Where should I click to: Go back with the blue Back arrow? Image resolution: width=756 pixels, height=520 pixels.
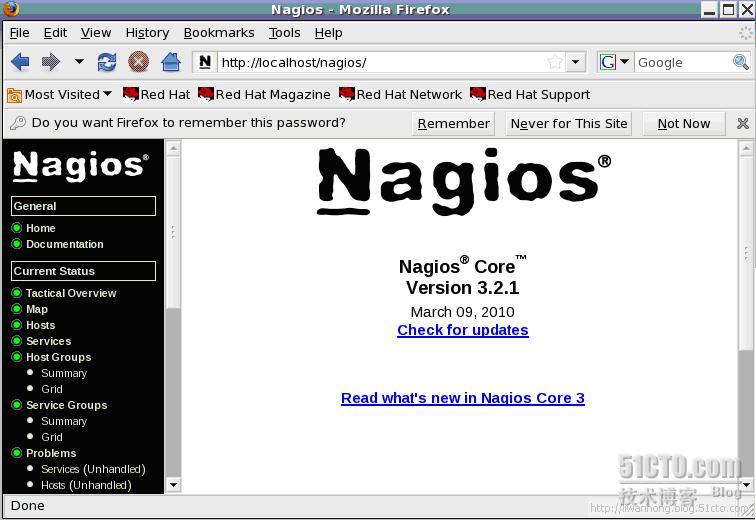20,62
